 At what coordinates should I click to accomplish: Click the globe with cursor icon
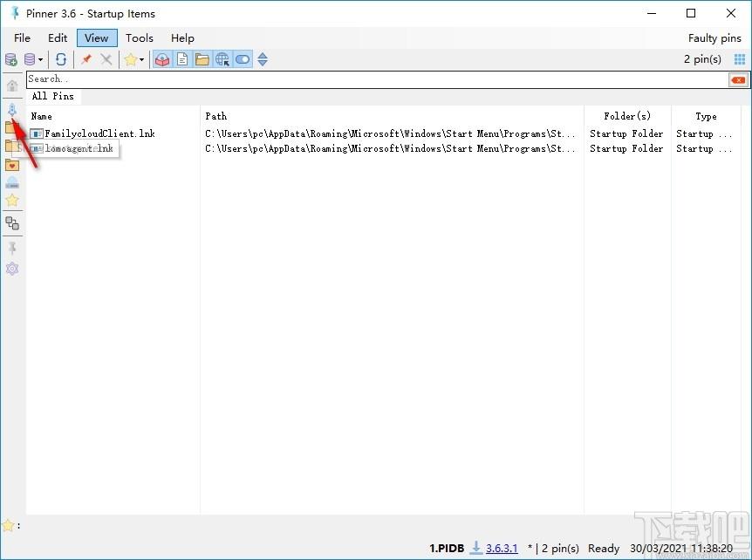pos(222,59)
